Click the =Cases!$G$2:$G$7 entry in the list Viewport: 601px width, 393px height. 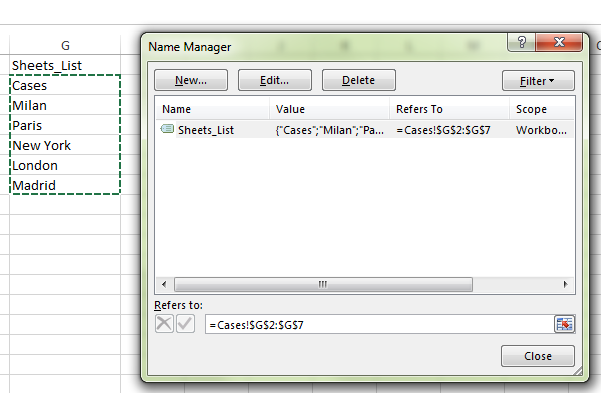(x=443, y=130)
